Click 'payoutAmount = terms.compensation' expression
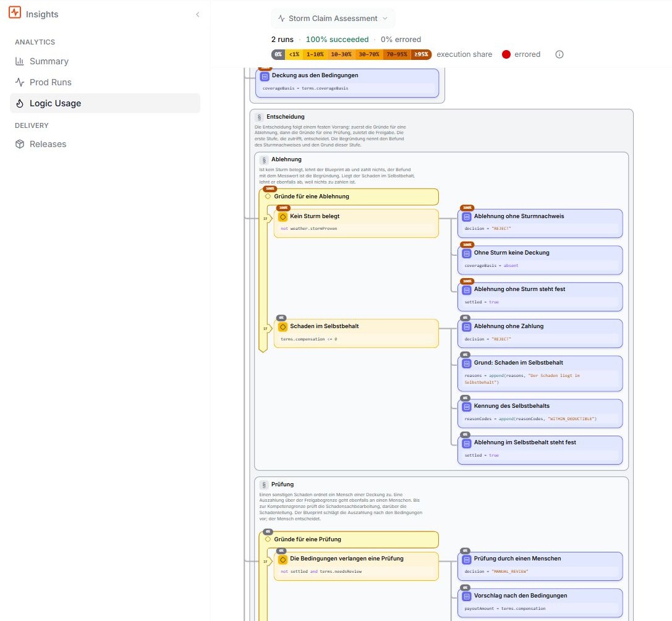672x621 pixels. [505, 609]
